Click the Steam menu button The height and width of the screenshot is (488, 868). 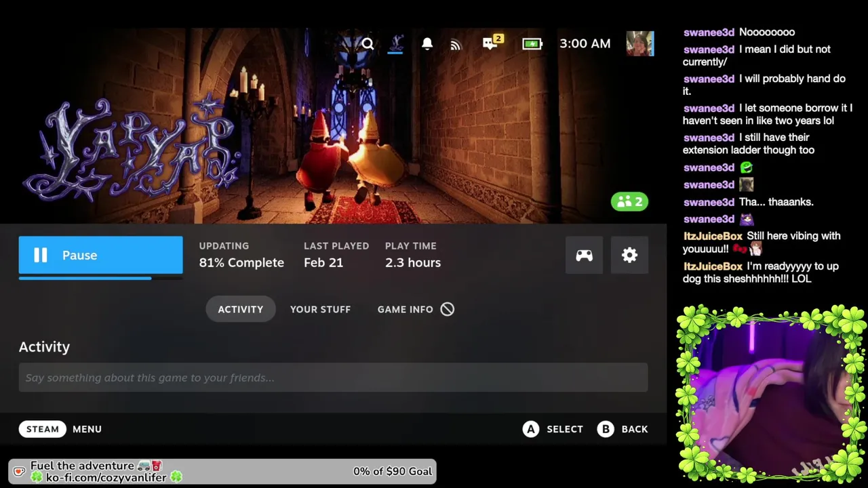click(42, 429)
